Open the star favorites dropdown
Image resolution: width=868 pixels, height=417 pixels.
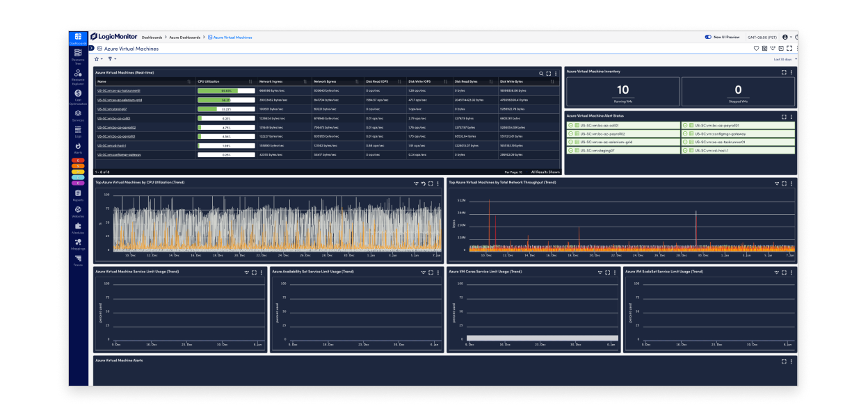tap(98, 59)
